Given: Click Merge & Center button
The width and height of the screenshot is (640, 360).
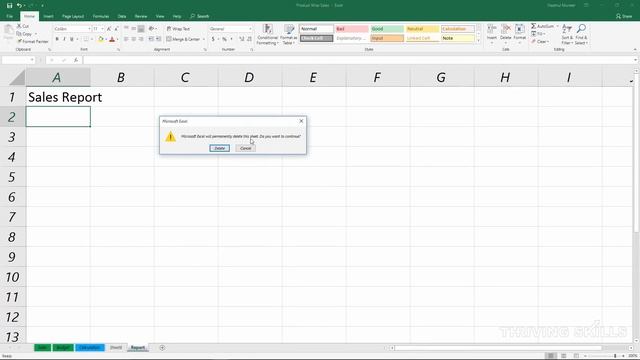Looking at the screenshot, I should 183,39.
